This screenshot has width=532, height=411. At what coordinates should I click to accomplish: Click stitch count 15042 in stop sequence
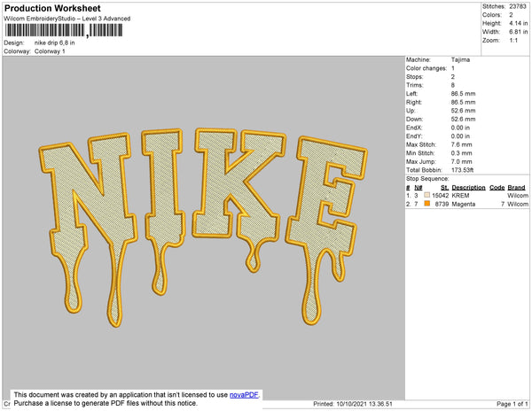pyautogui.click(x=441, y=196)
